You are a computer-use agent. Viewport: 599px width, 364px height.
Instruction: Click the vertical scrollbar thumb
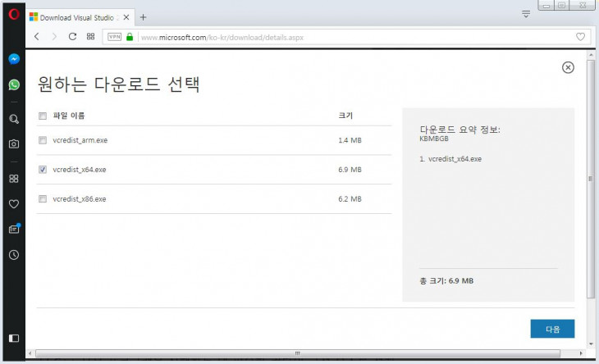tap(591, 179)
